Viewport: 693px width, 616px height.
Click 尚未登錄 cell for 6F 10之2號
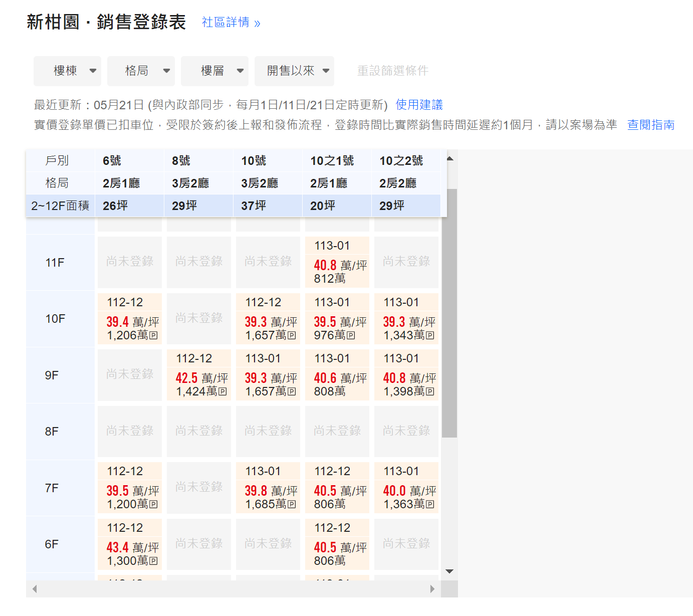406,544
